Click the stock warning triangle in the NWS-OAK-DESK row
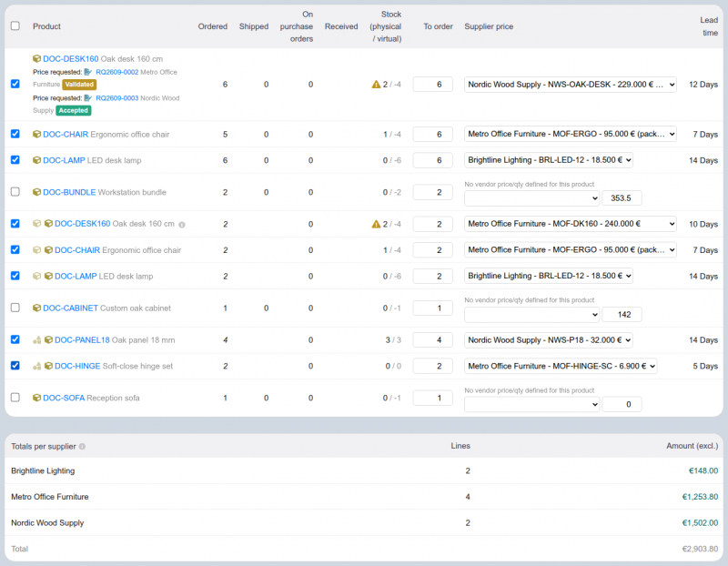Viewport: 728px width, 566px height. coord(376,85)
